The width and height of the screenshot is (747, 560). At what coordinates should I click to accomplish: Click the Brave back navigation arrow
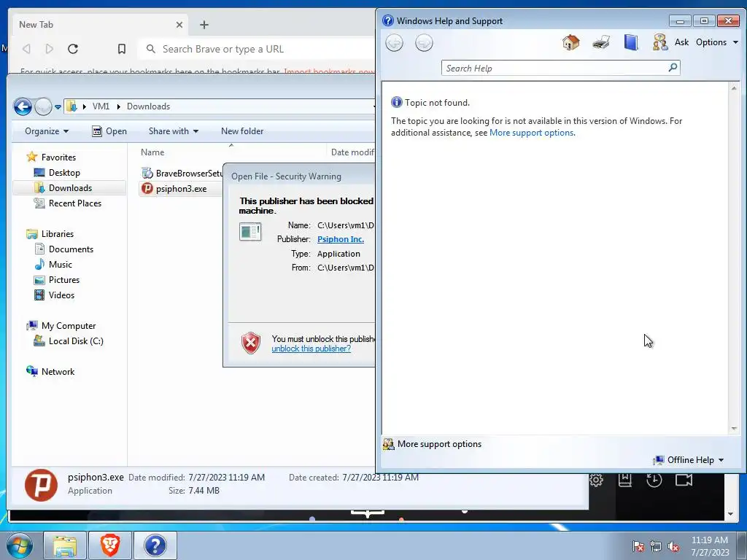point(27,49)
